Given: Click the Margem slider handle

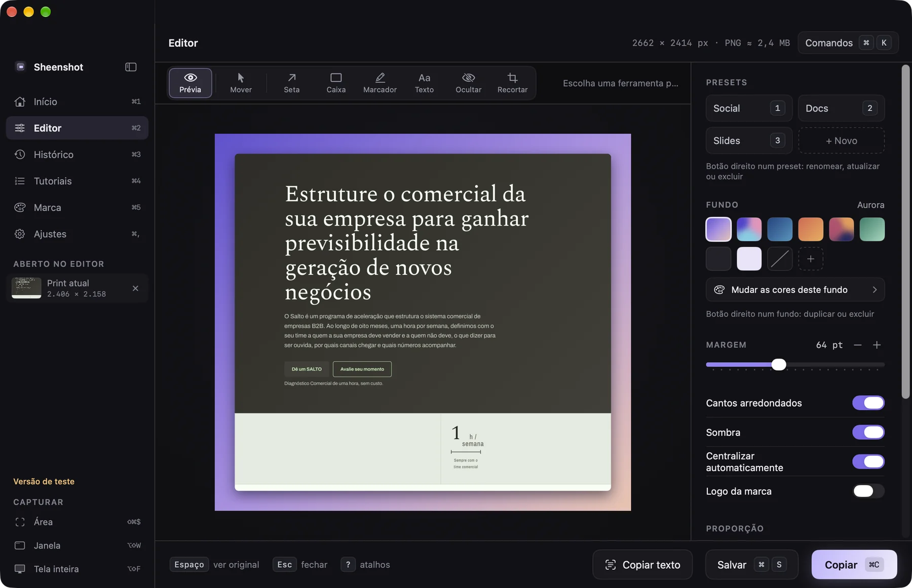Looking at the screenshot, I should pyautogui.click(x=779, y=364).
